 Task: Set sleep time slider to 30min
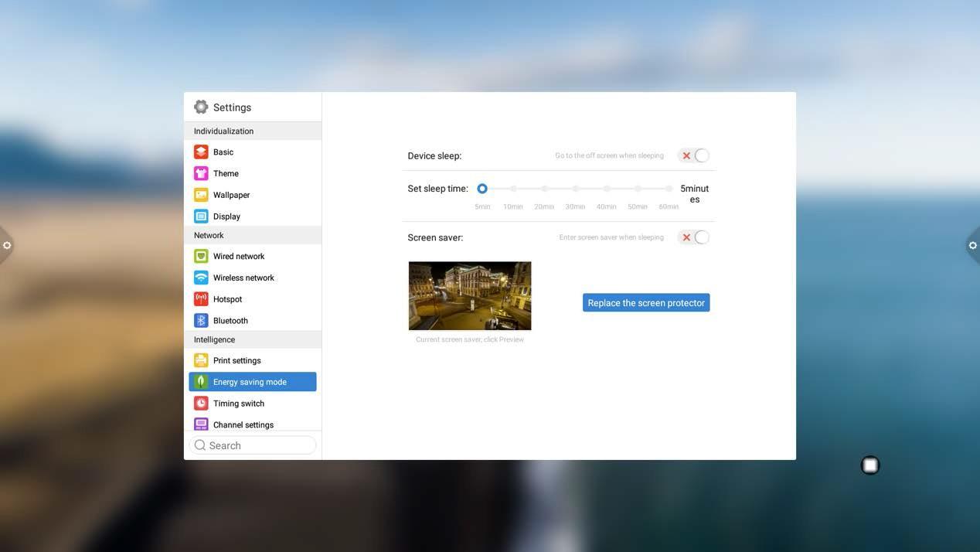575,189
